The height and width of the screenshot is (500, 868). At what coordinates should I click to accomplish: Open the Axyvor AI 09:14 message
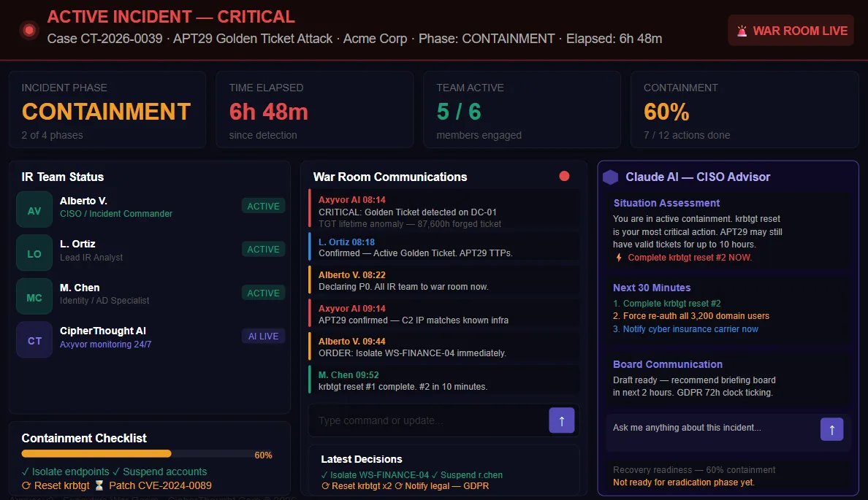tap(444, 314)
